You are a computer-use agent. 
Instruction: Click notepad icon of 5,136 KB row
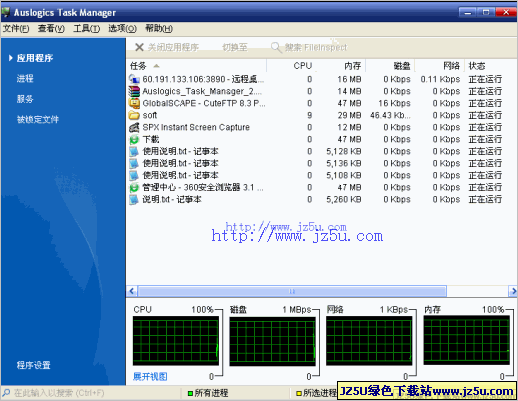(x=134, y=163)
